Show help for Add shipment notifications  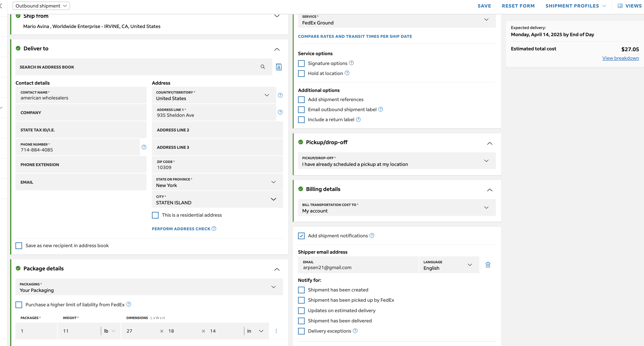pos(372,236)
